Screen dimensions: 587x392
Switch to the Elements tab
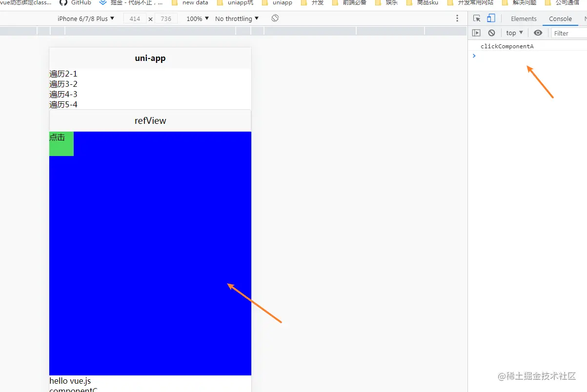(524, 19)
